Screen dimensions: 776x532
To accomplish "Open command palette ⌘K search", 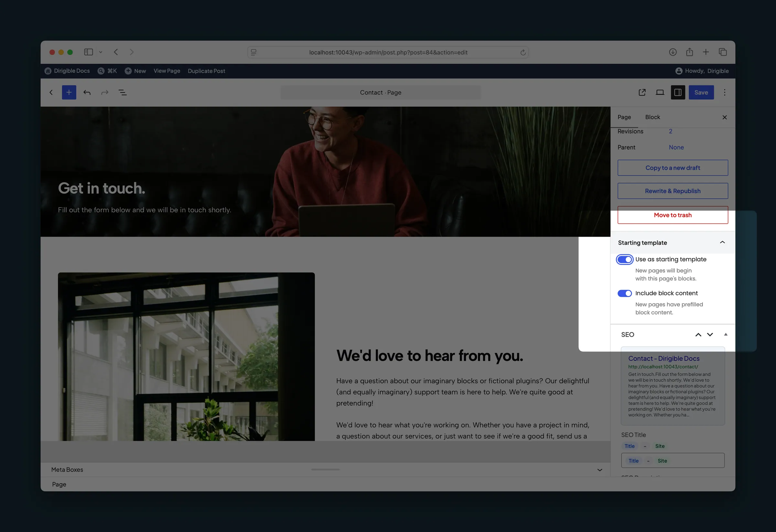I will point(107,71).
